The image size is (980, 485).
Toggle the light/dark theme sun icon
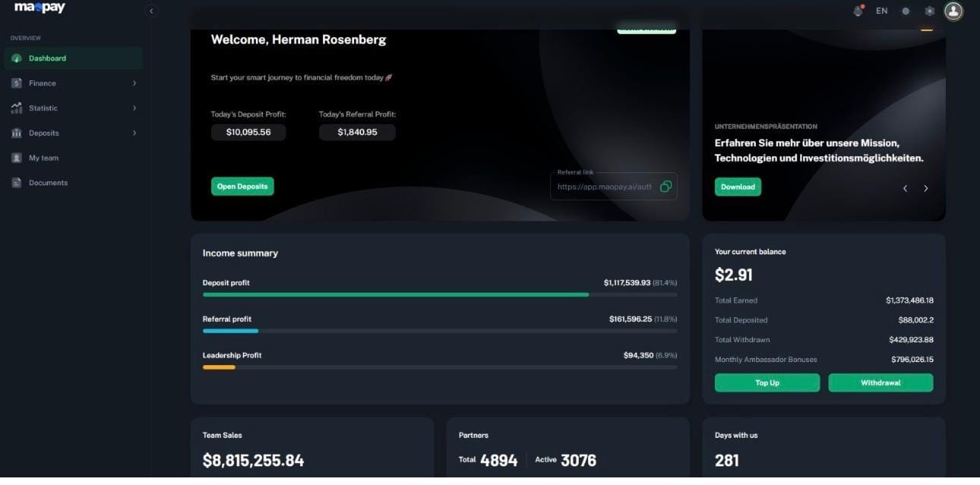click(x=906, y=11)
